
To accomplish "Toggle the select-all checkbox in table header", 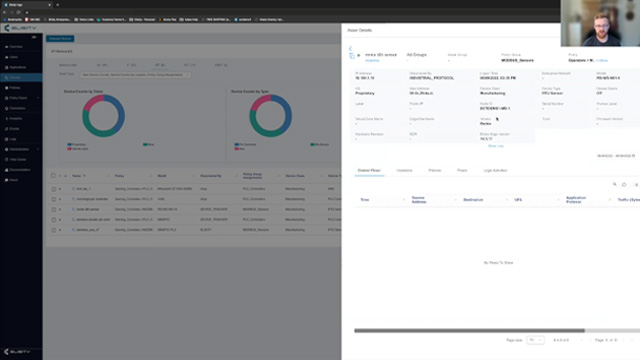I will [53, 176].
